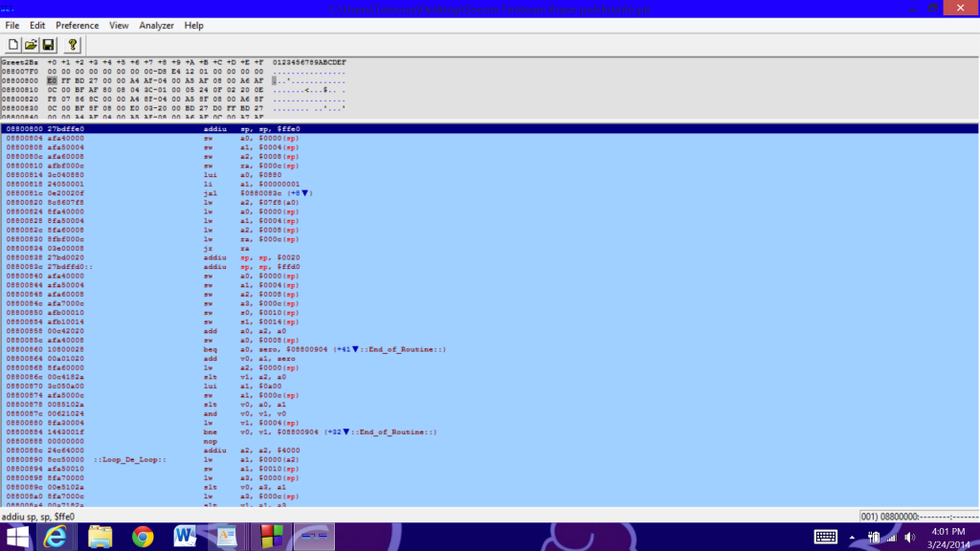Image resolution: width=980 pixels, height=551 pixels.
Task: Follow the +41 jump arrow on the beq line
Action: point(355,349)
